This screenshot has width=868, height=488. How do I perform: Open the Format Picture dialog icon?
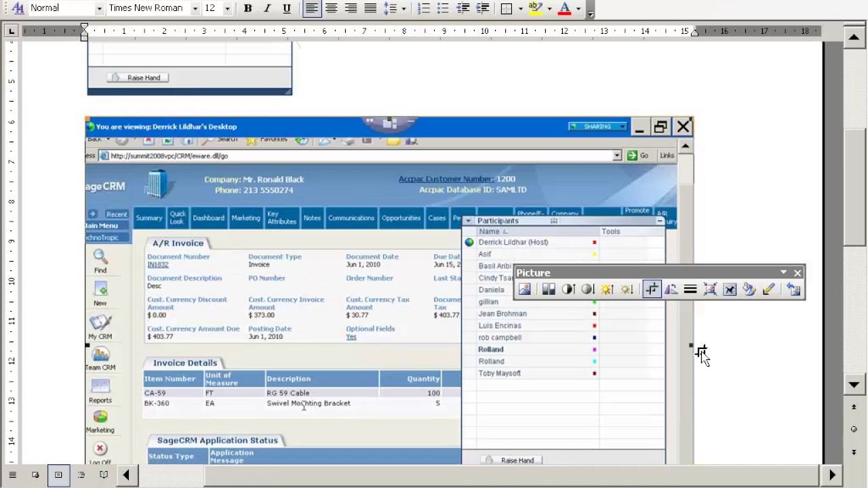[x=749, y=289]
